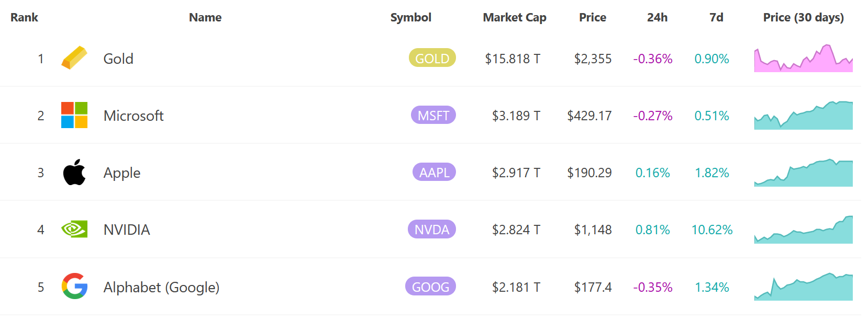Click the yellow GOLD symbol badge
Image resolution: width=868 pixels, height=320 pixels.
point(432,58)
